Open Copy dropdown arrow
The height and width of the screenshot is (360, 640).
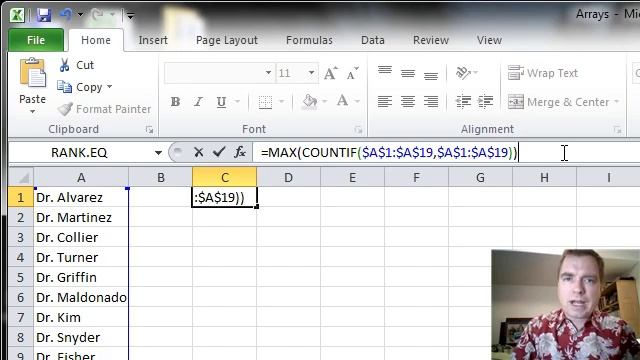point(109,87)
